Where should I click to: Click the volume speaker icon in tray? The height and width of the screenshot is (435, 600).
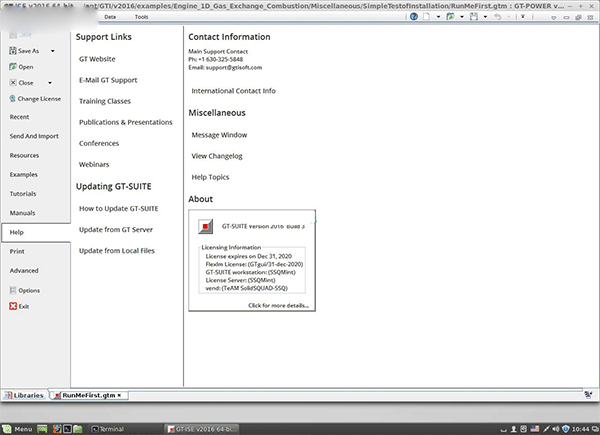pyautogui.click(x=556, y=429)
